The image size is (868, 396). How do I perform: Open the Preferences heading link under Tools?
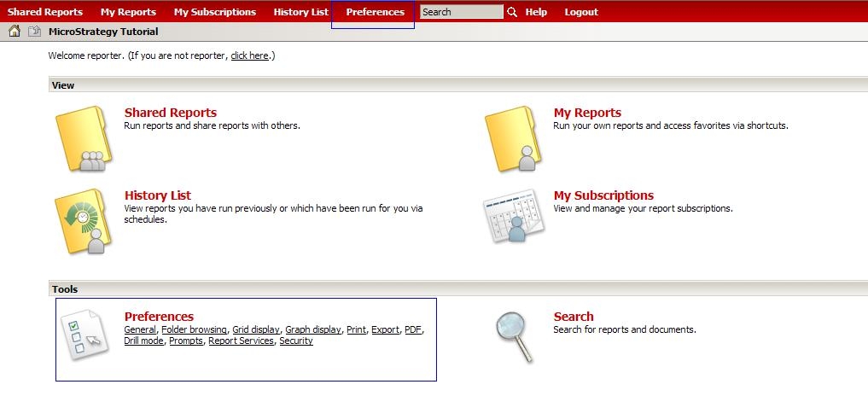[x=159, y=317]
